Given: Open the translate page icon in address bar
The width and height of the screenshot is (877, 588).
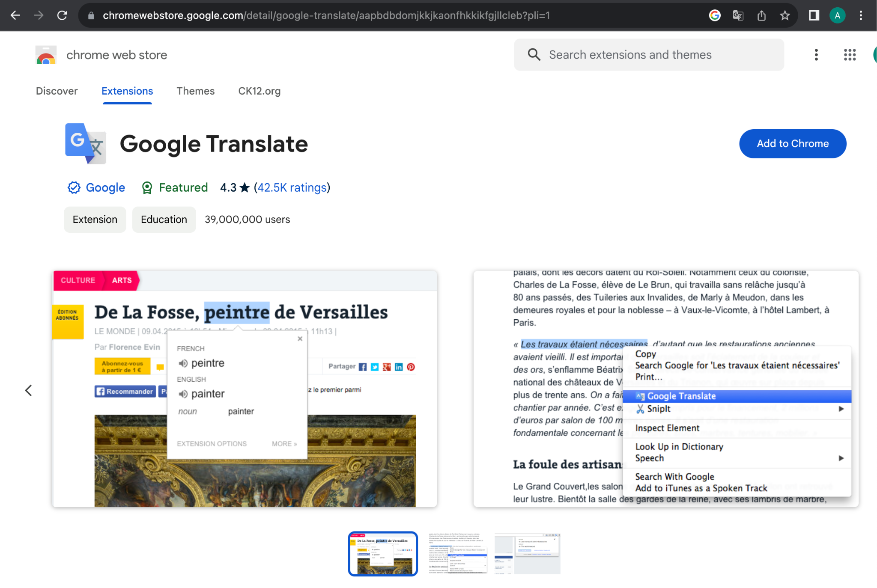Looking at the screenshot, I should coord(738,16).
